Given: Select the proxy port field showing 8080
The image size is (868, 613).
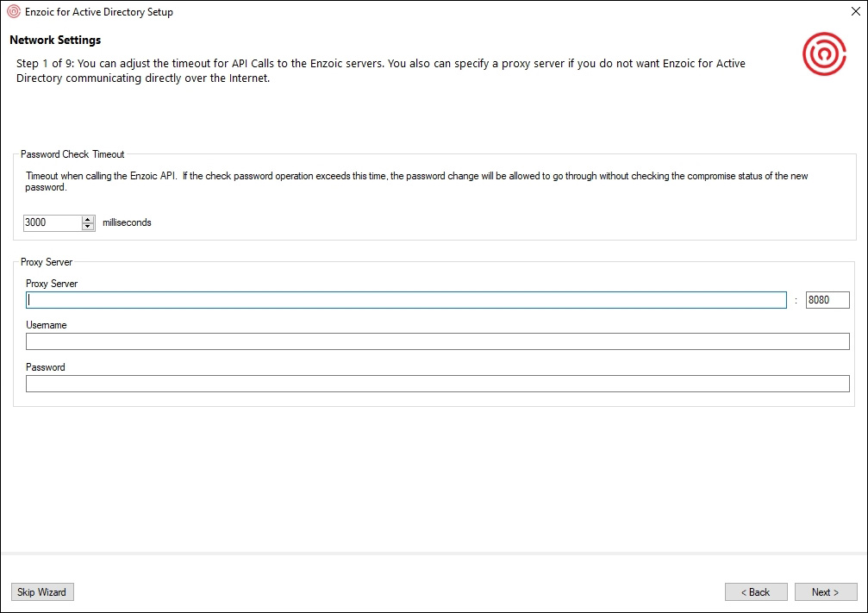Looking at the screenshot, I should pyautogui.click(x=827, y=300).
